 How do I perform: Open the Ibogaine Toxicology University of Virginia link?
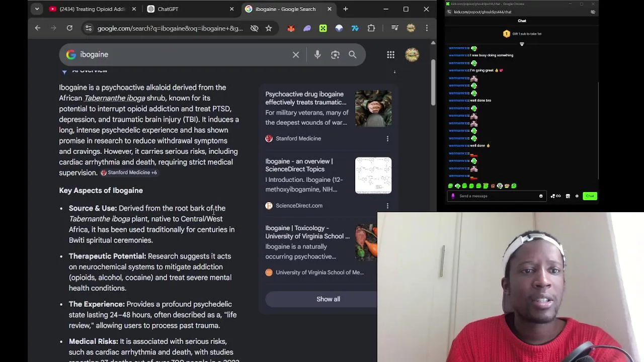307,232
